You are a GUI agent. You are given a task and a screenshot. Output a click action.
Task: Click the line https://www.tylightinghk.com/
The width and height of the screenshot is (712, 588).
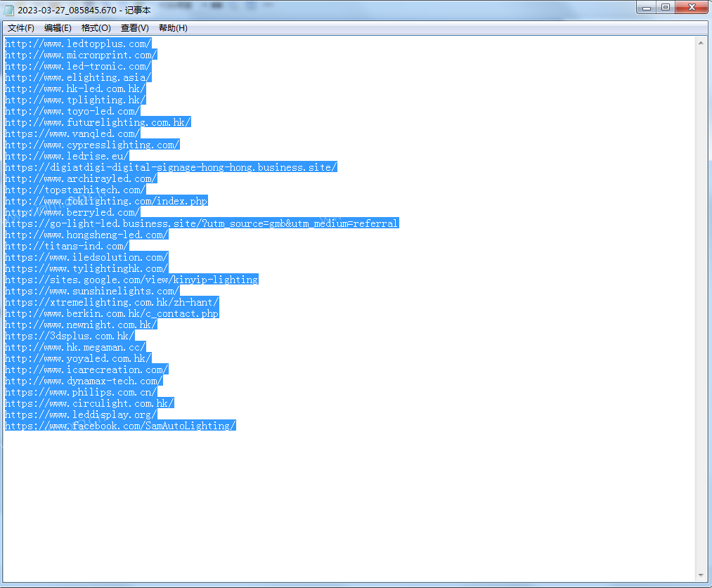[x=86, y=268]
